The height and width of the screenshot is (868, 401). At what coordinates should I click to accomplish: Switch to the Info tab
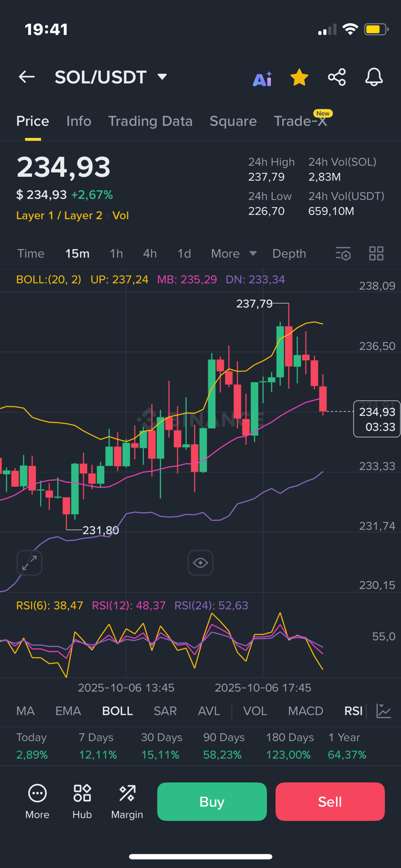click(x=78, y=121)
